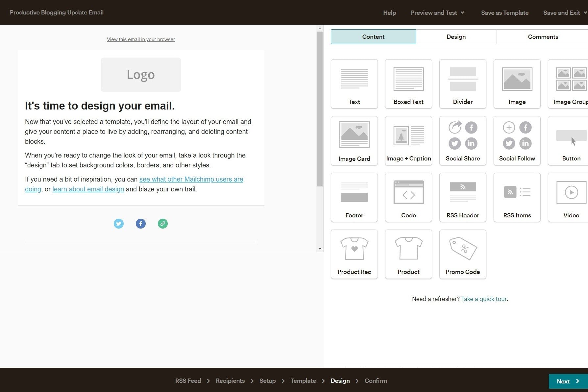
Task: Click Save as Template
Action: coord(505,12)
